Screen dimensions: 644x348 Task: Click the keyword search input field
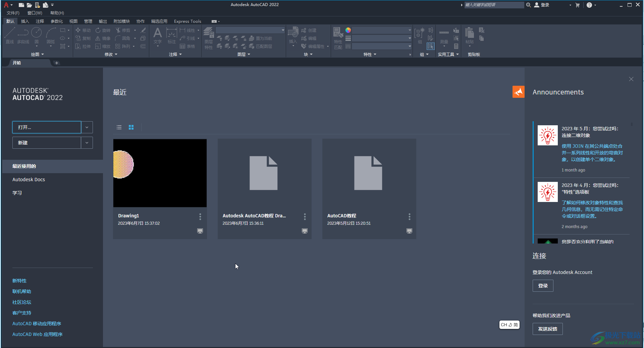(x=494, y=5)
